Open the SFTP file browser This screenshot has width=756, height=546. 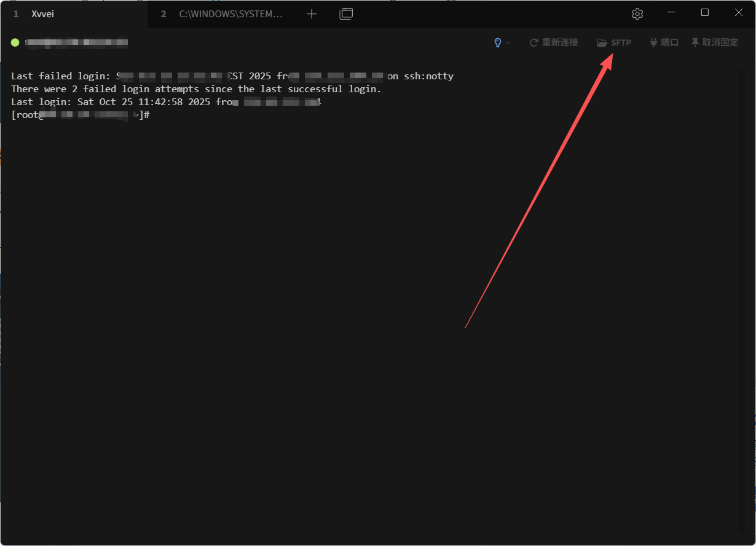[x=614, y=42]
